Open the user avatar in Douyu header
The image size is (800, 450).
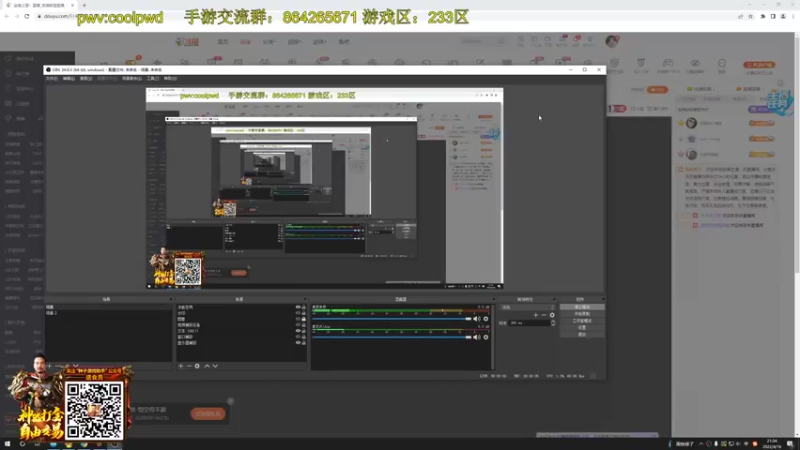click(x=611, y=41)
